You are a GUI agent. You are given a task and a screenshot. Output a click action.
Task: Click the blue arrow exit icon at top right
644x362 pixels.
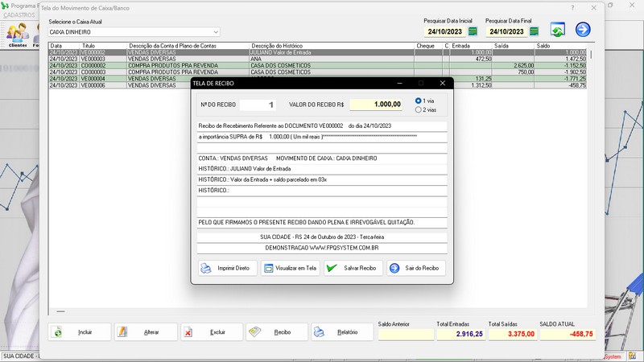point(583,30)
